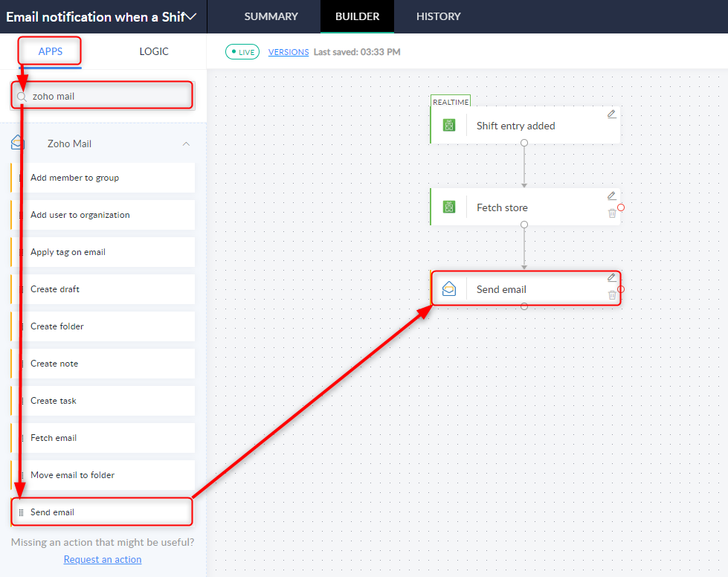Click the Zoho Mail envelope icon in sidebar
This screenshot has height=577, width=728.
coord(18,144)
